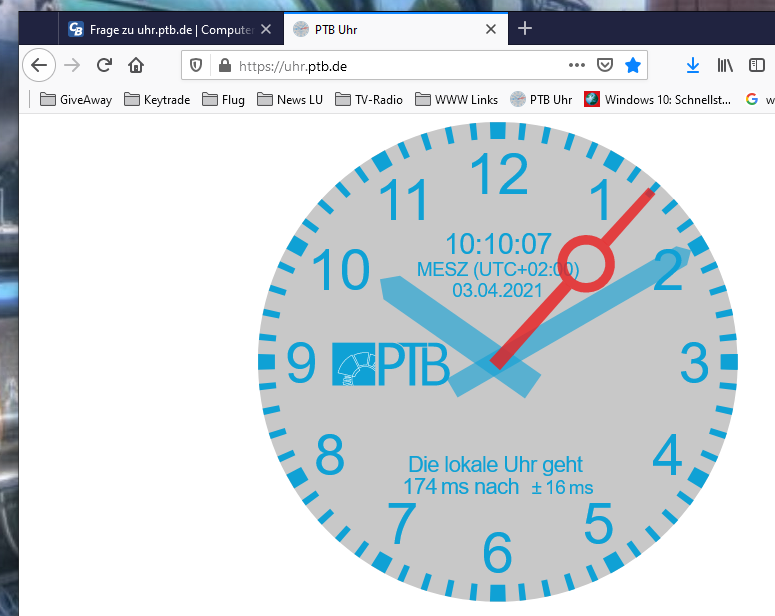The image size is (775, 616).
Task: Click the PTB logo on clock
Action: (390, 364)
